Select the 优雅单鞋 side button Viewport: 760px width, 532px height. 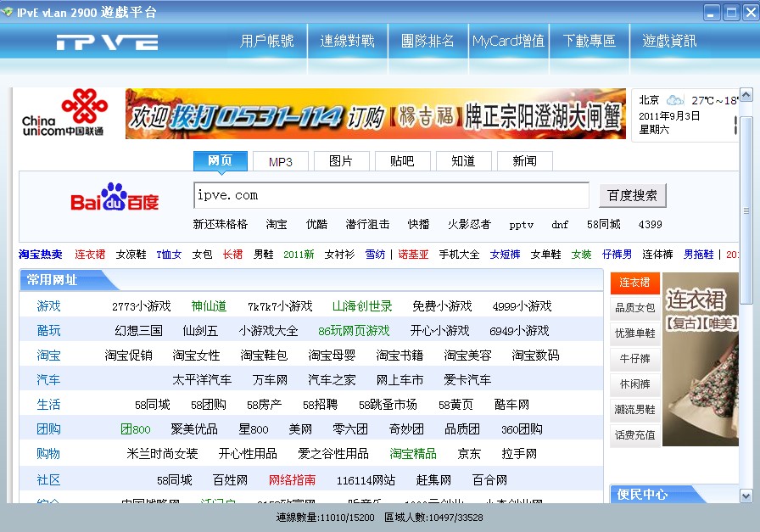point(635,333)
